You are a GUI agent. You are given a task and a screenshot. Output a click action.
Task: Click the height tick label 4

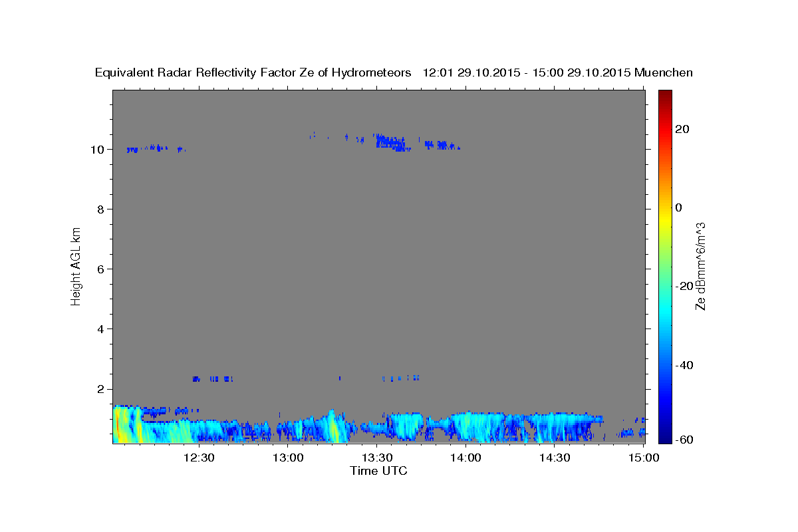[100, 329]
